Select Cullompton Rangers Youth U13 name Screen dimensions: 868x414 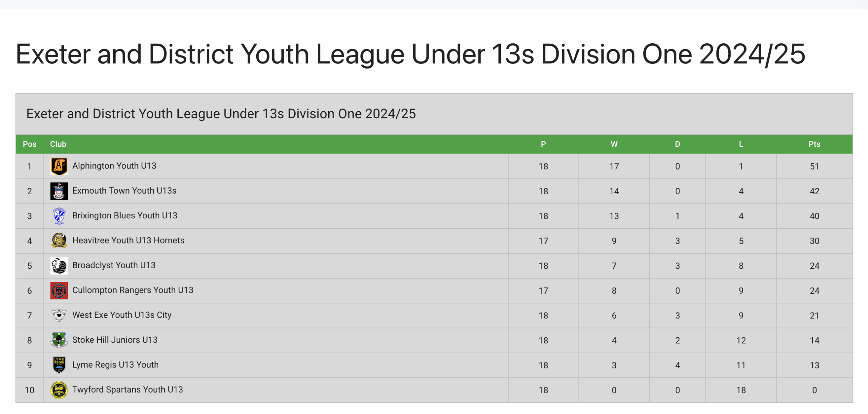[133, 290]
